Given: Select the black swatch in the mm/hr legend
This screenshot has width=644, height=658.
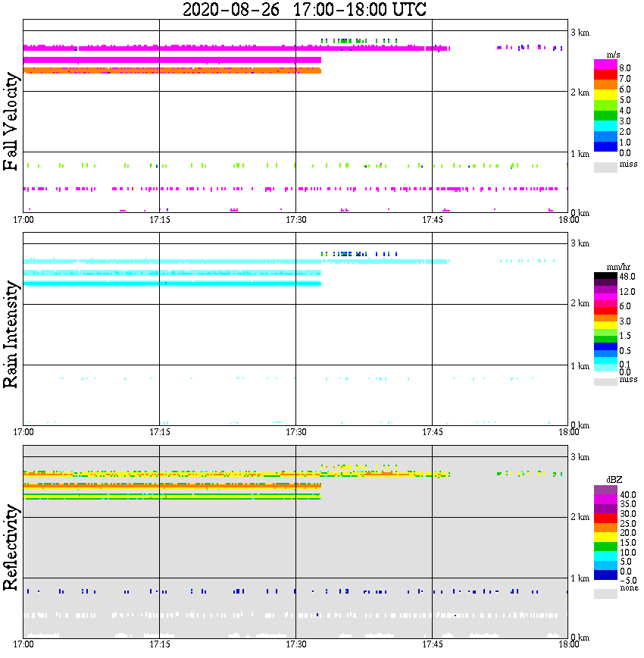Looking at the screenshot, I should [605, 276].
